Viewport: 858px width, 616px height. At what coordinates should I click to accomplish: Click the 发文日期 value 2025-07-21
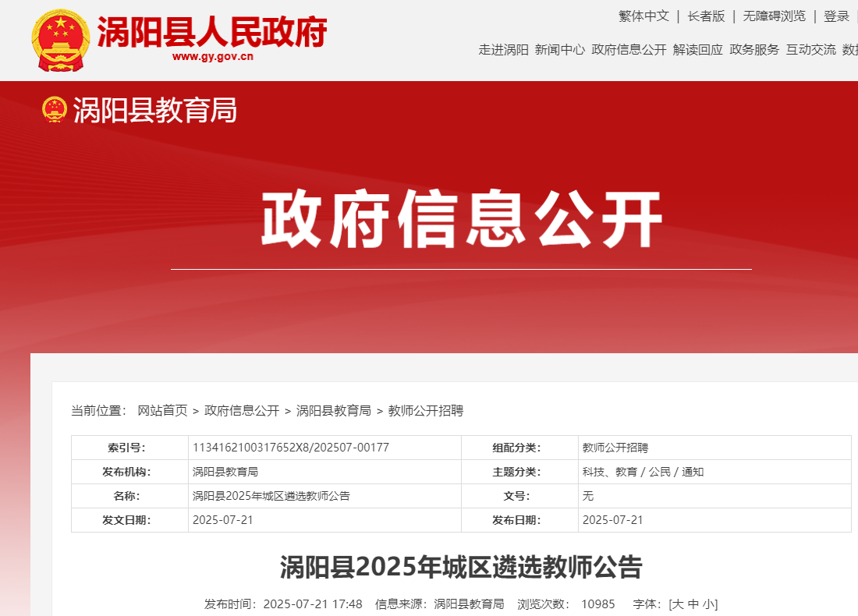pyautogui.click(x=223, y=520)
